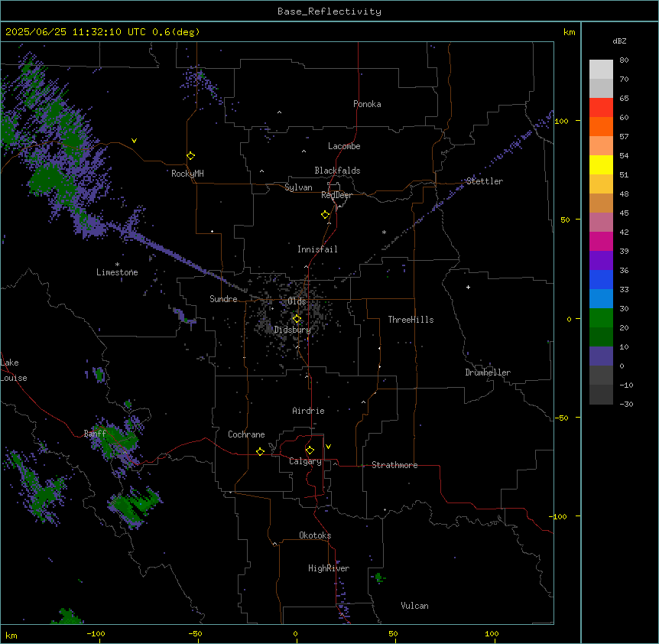The height and width of the screenshot is (644, 659).
Task: Click the Lacombe city label
Action: 344,146
